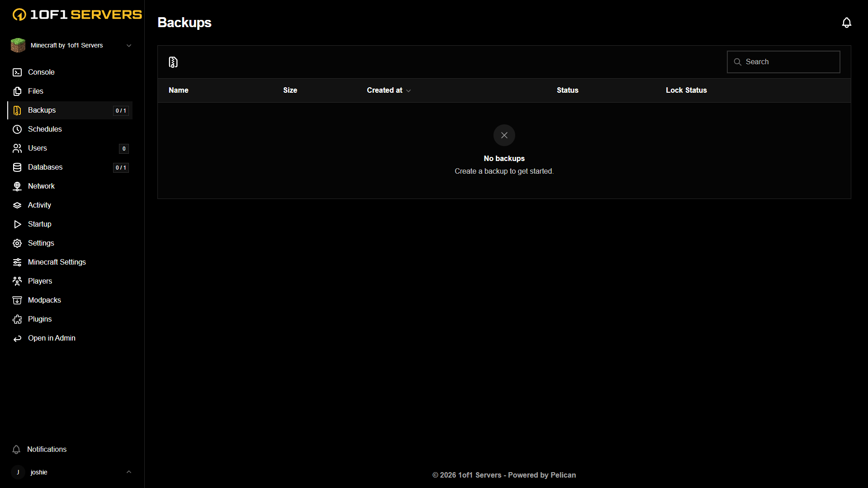Go to Databases in the sidebar
868x488 pixels.
coord(70,167)
